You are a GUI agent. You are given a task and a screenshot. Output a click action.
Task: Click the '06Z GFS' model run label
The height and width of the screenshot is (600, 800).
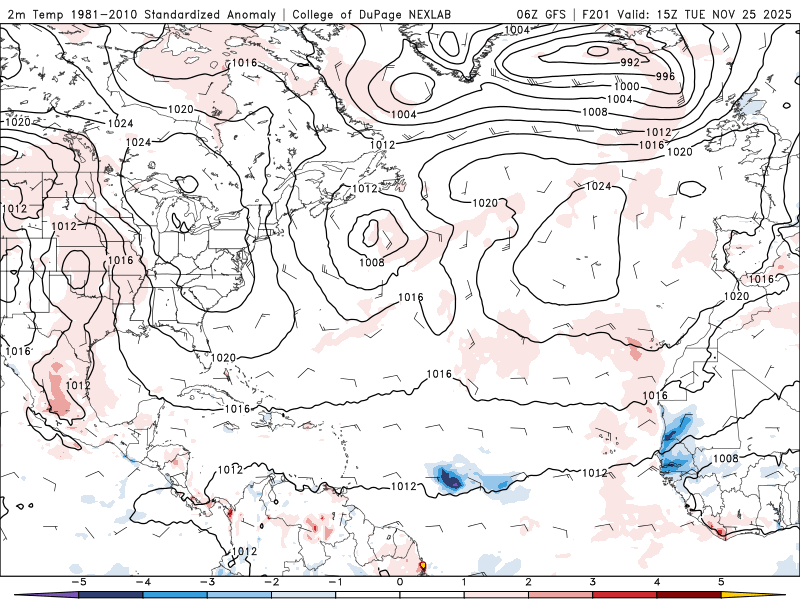tap(541, 14)
